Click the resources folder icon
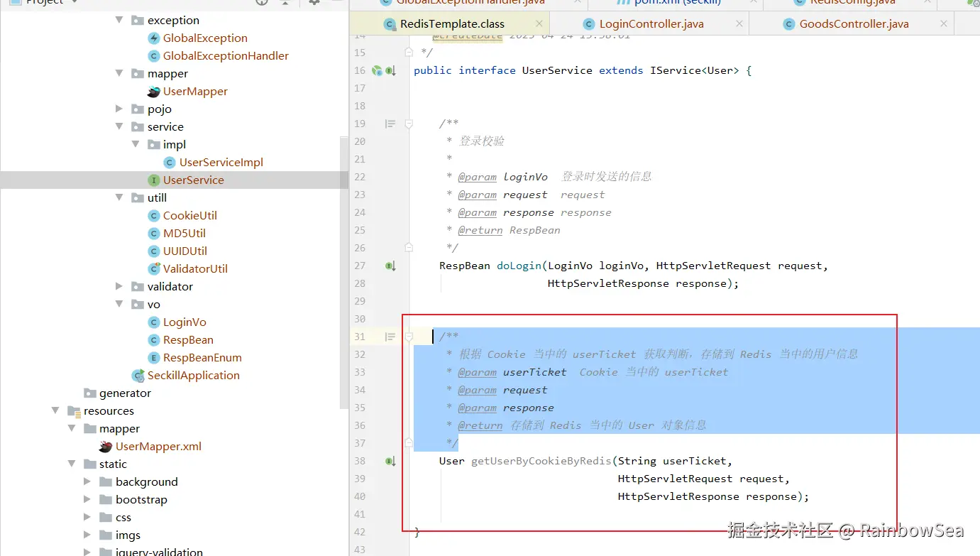The height and width of the screenshot is (556, 980). pyautogui.click(x=74, y=411)
